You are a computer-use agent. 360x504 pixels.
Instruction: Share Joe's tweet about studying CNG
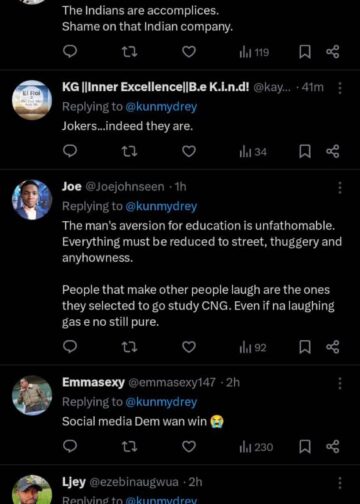coord(333,347)
